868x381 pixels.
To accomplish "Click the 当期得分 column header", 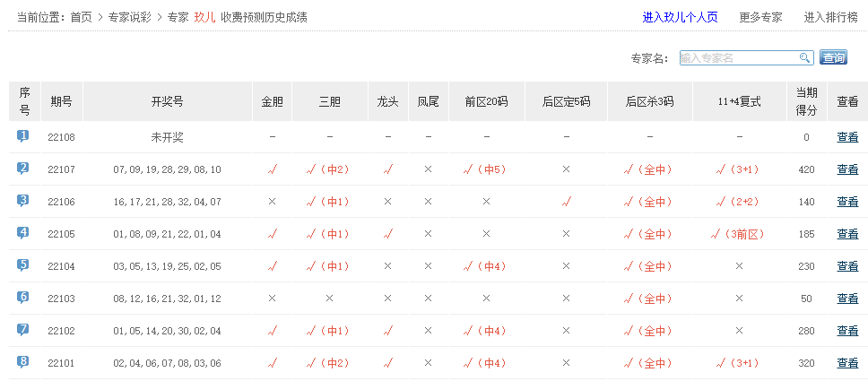I will coord(806,101).
